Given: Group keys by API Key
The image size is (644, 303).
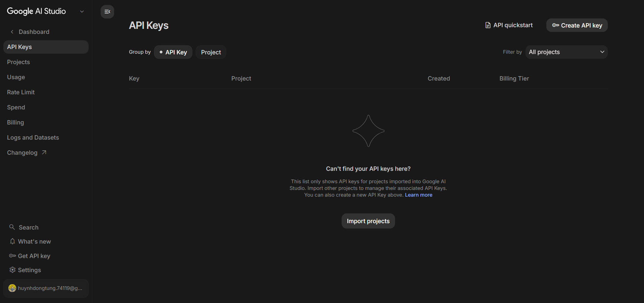Looking at the screenshot, I should [173, 52].
